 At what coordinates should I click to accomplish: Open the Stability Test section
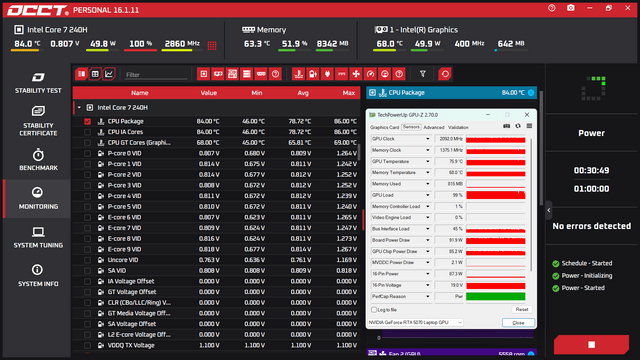(x=38, y=83)
